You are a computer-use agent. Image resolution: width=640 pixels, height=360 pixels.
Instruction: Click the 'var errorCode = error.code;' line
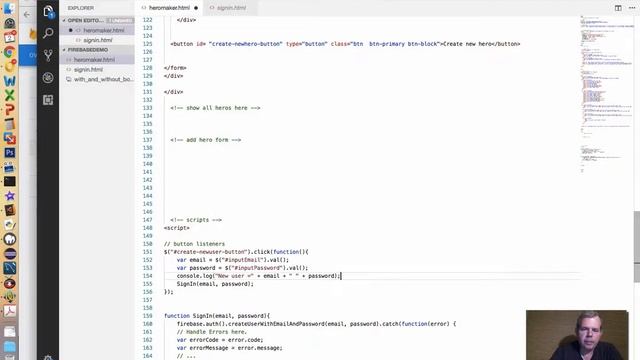coord(220,340)
